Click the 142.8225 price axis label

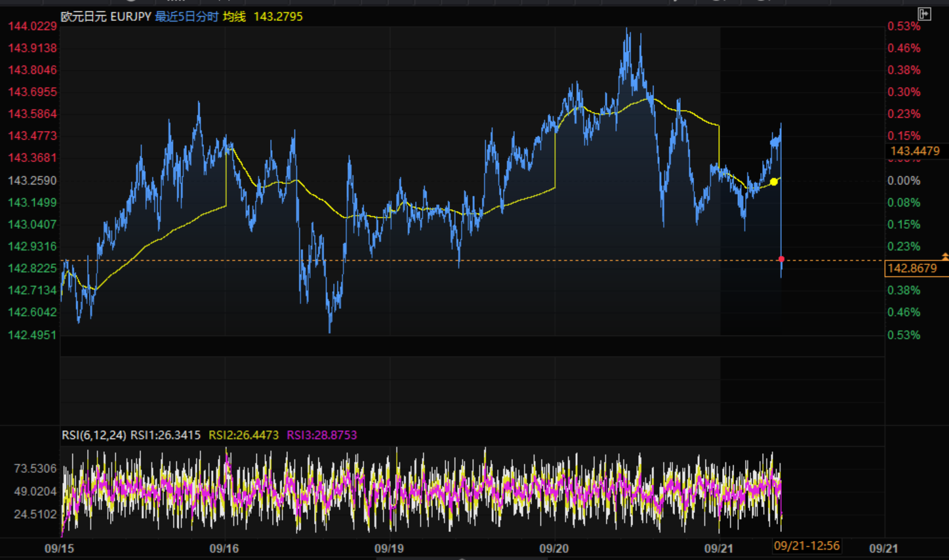point(32,268)
